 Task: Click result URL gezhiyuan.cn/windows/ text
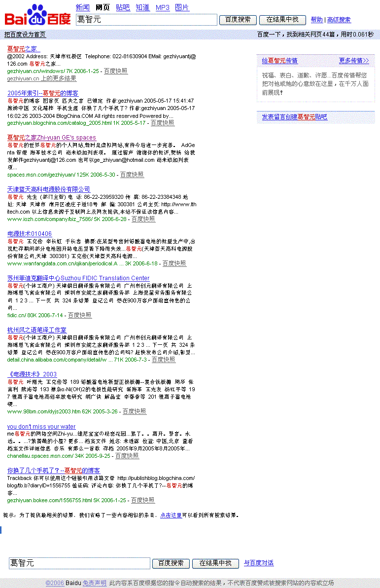point(36,71)
